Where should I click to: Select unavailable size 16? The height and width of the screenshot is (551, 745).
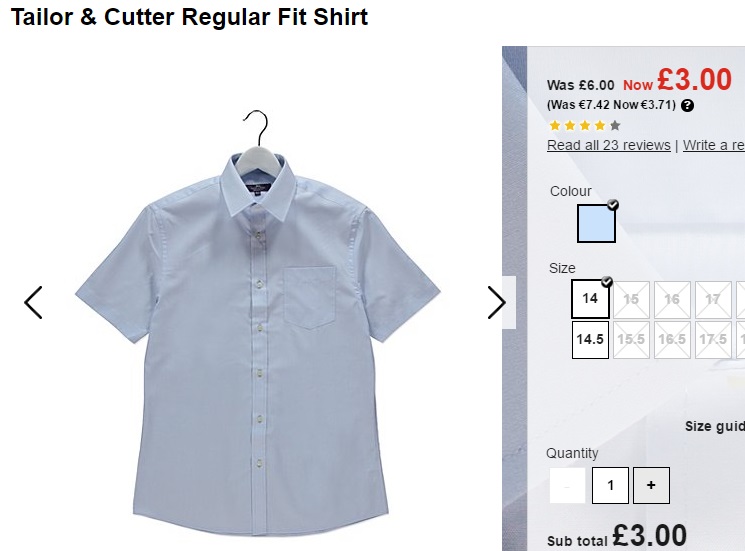click(x=672, y=299)
